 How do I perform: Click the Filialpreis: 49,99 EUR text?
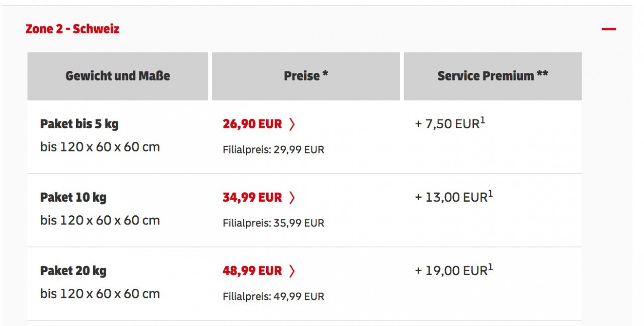274,297
